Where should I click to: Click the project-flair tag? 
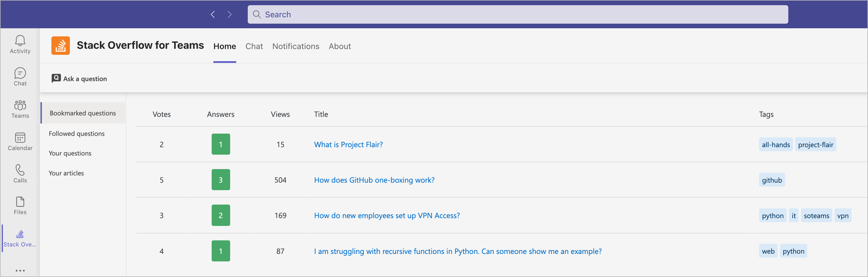point(815,145)
